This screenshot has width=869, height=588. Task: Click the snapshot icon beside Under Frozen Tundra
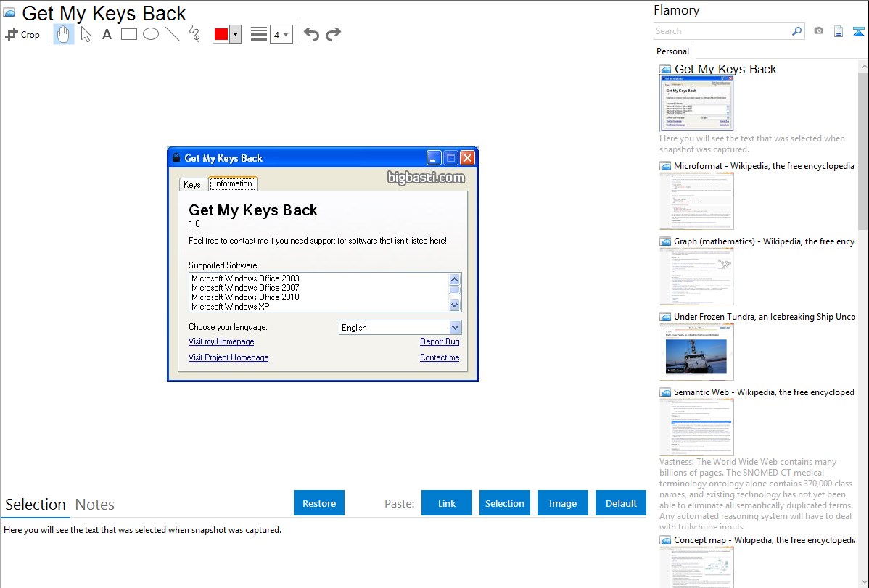[x=665, y=317]
